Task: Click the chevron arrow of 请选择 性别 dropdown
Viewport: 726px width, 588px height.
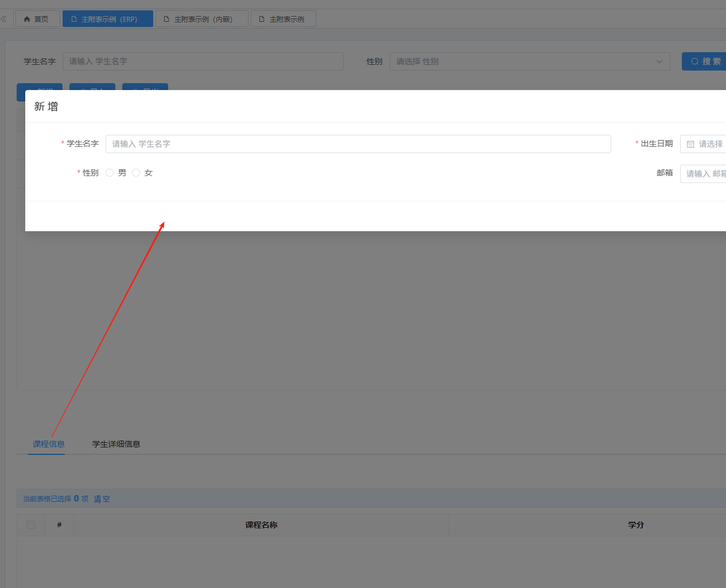Action: (x=659, y=61)
